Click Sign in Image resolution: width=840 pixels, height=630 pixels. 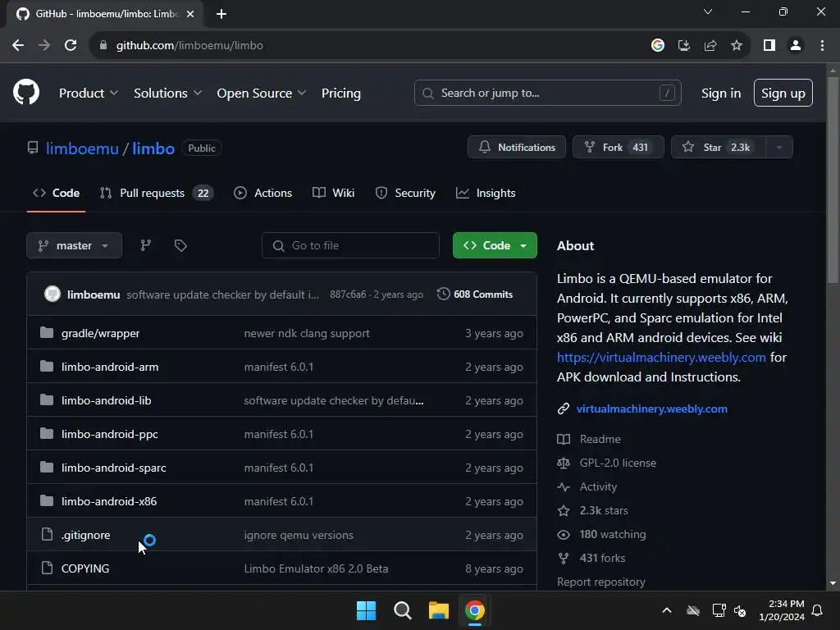[x=721, y=94]
